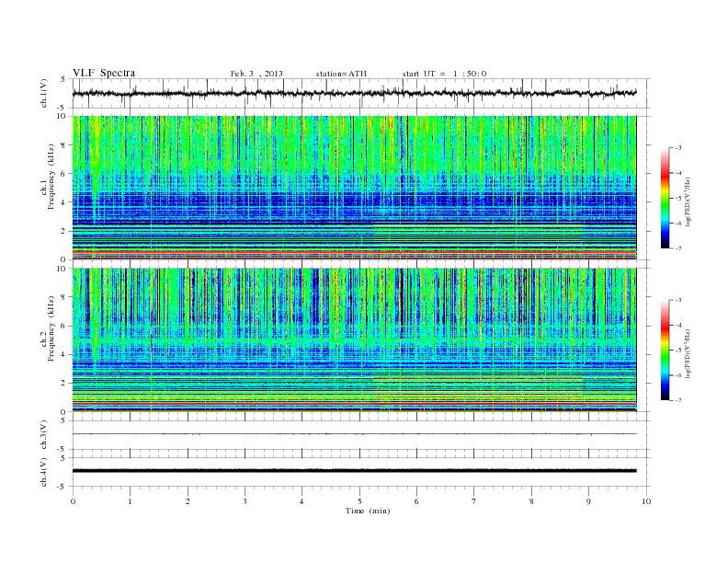728x563 pixels.
Task: Click the color scale bar beside ch.1 spectrogram
Action: point(665,198)
